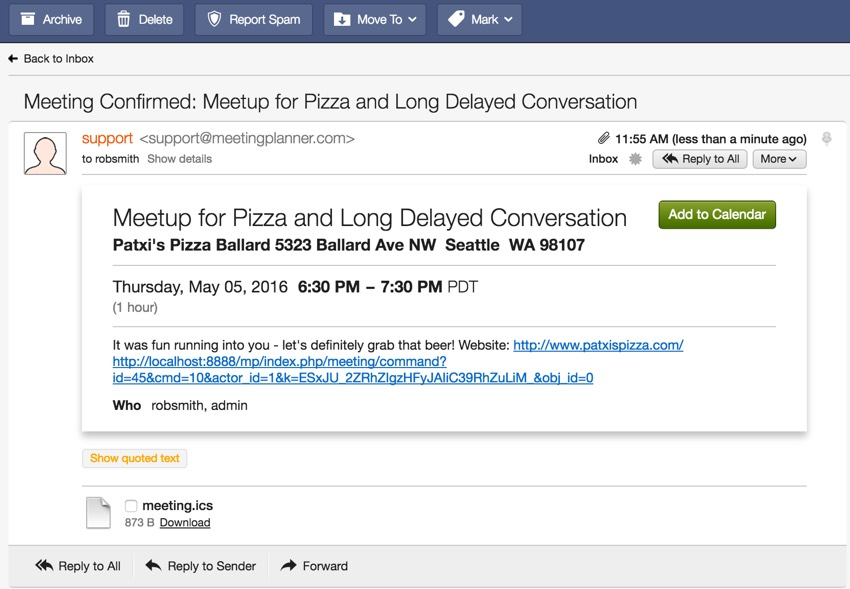Open the patxispizza.com website link

click(x=598, y=345)
